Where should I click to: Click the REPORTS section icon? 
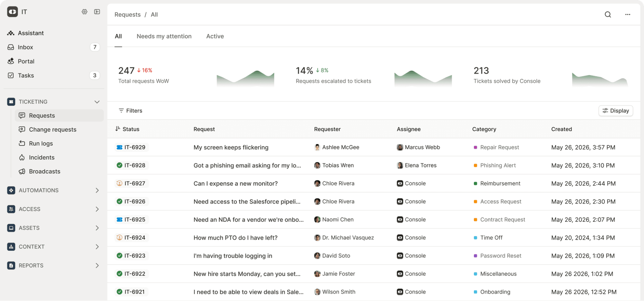tap(11, 266)
